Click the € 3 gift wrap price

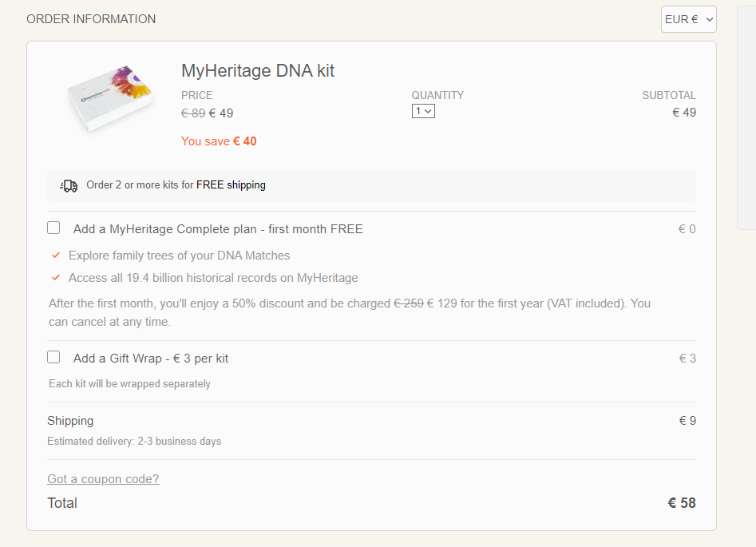(687, 359)
